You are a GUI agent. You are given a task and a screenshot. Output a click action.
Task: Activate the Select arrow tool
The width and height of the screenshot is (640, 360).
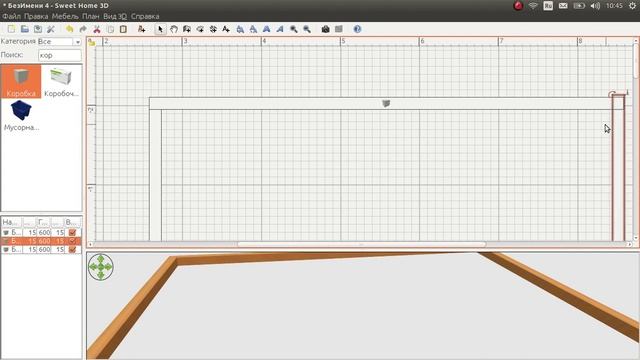point(160,29)
